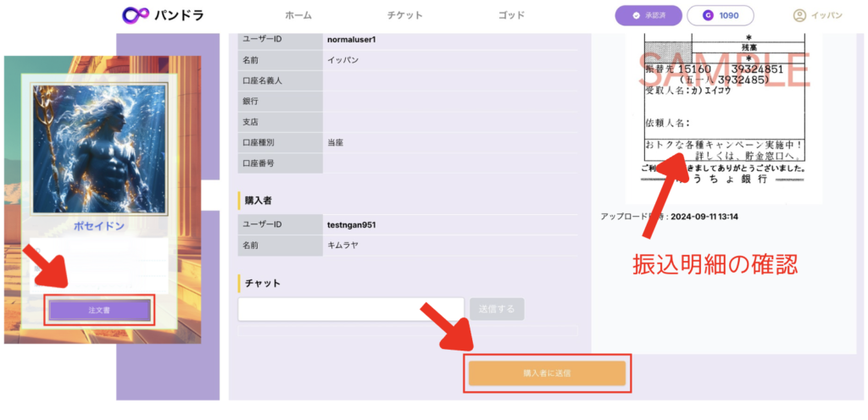Select the ゴッド navigation item

tap(511, 15)
